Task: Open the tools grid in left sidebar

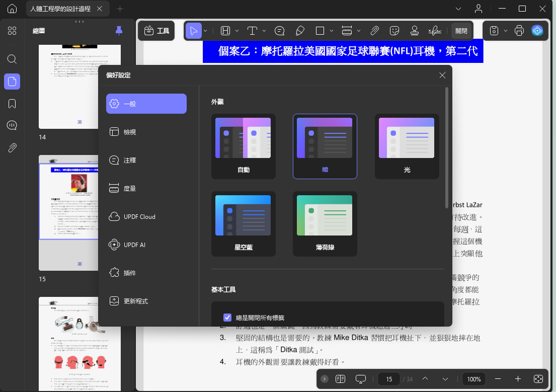Action: [x=12, y=31]
